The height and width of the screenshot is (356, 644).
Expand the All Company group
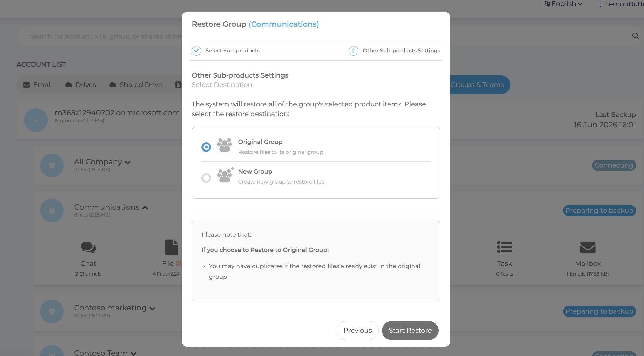(x=128, y=162)
